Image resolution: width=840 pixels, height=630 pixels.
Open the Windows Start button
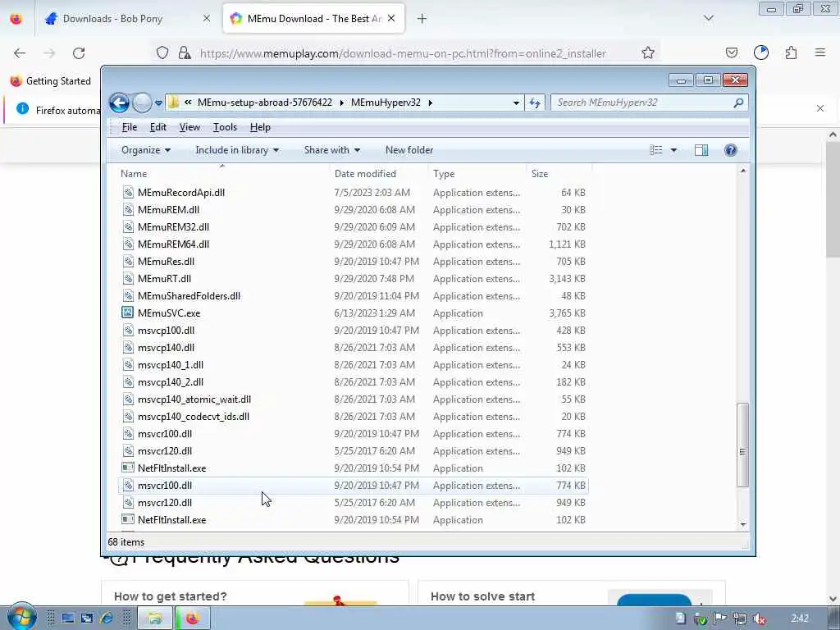pos(21,617)
